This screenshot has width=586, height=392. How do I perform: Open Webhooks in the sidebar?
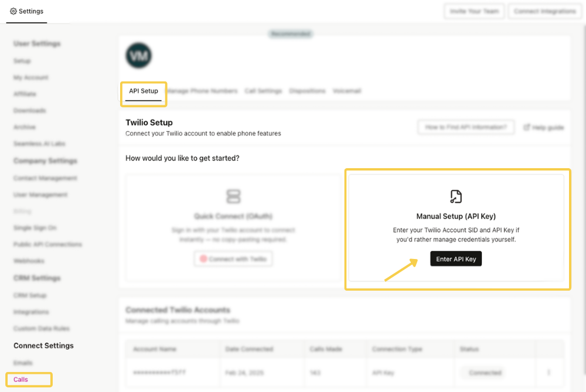coord(29,261)
